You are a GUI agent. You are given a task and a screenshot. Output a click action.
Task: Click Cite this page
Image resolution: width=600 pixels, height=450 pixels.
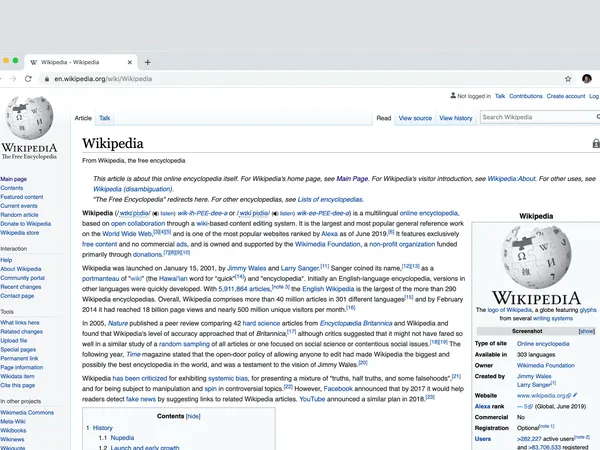tap(18, 385)
